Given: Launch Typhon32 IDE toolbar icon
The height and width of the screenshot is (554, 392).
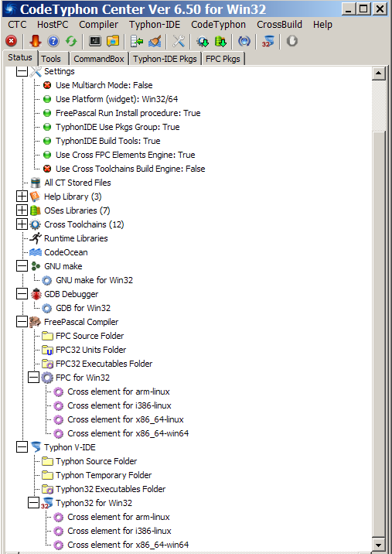Looking at the screenshot, I should (x=268, y=41).
